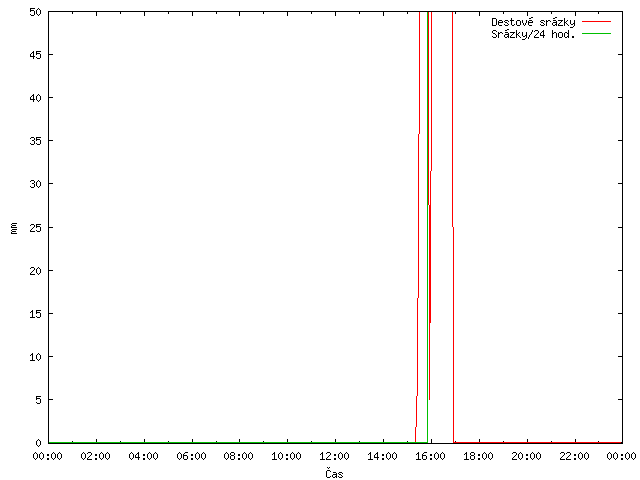The image size is (640, 480).
Task: Click the 35 value on y-axis
Action: click(x=36, y=141)
